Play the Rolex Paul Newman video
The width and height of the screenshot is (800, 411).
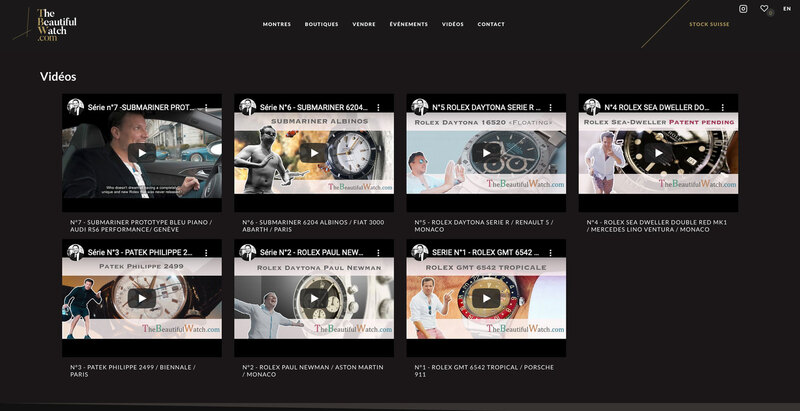(x=313, y=298)
